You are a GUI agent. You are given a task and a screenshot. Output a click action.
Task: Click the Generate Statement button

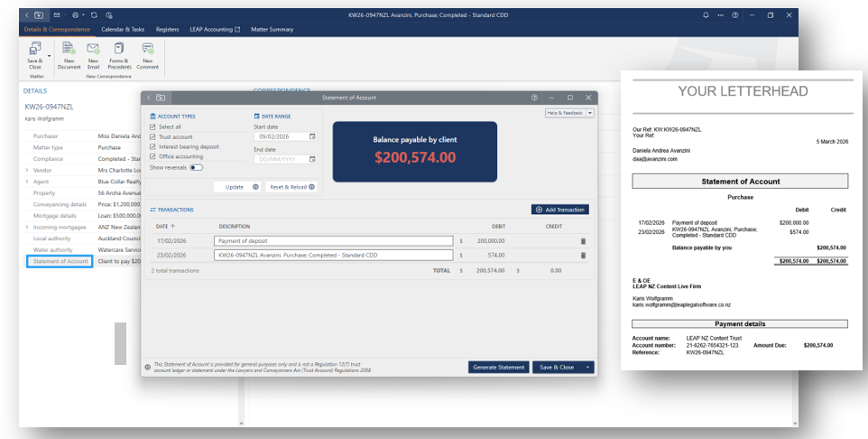(499, 367)
